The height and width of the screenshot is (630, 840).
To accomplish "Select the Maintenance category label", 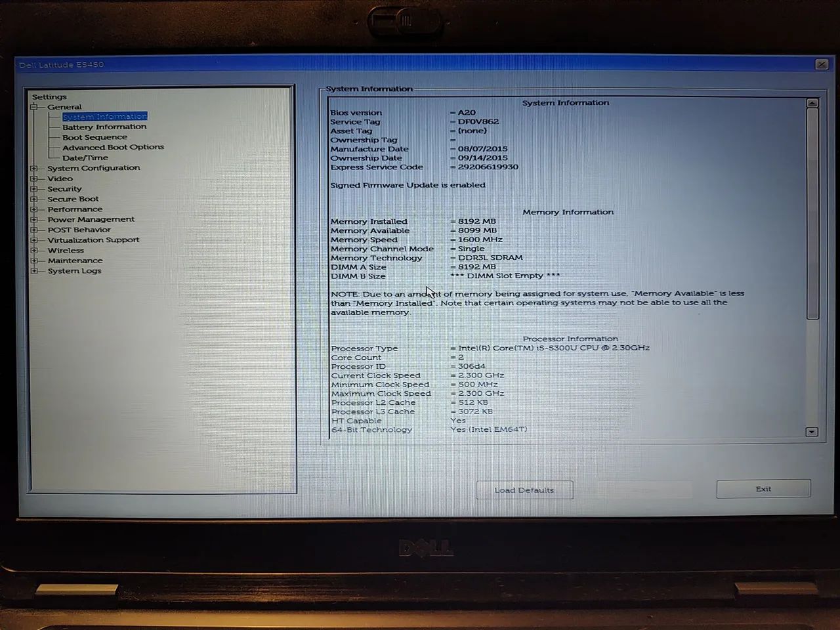I will coord(75,261).
